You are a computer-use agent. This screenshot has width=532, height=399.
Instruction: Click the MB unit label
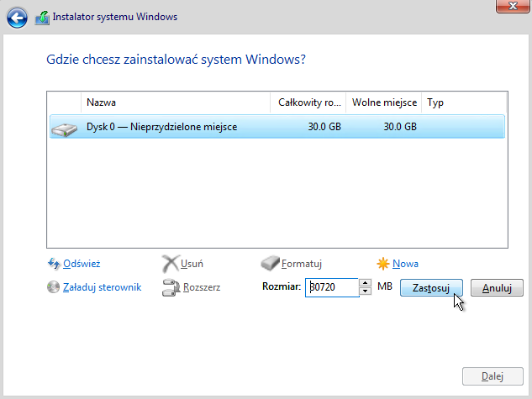point(385,286)
